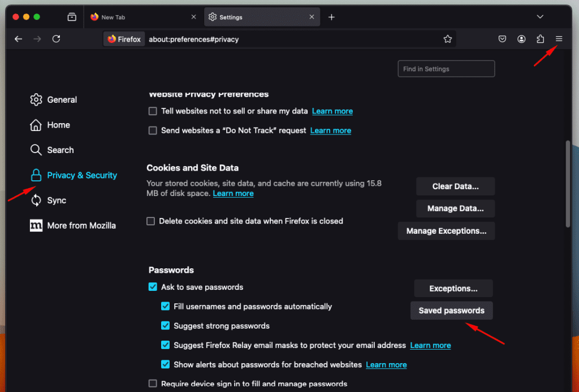Enable 'Delete cookies and site data when Firefox is closed'

click(151, 221)
